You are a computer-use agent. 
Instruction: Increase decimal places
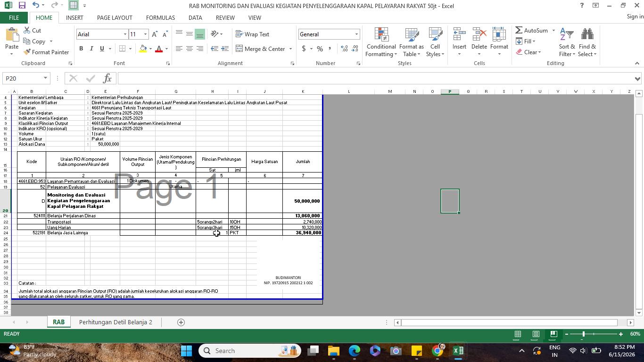click(x=344, y=49)
